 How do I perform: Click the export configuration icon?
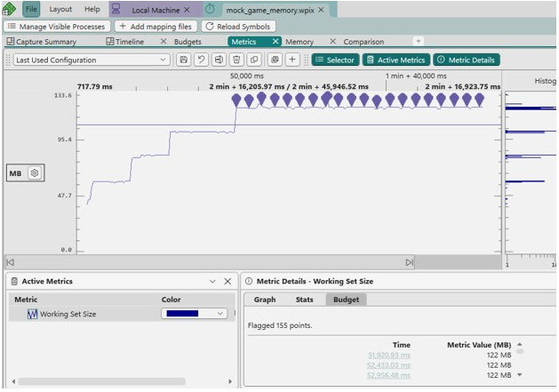pyautogui.click(x=219, y=60)
